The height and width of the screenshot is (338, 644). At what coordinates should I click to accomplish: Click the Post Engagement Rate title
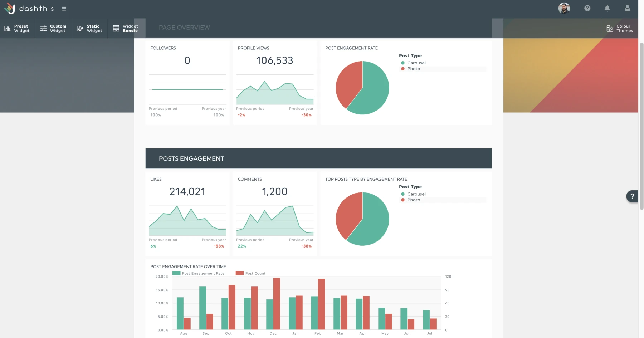tap(351, 48)
